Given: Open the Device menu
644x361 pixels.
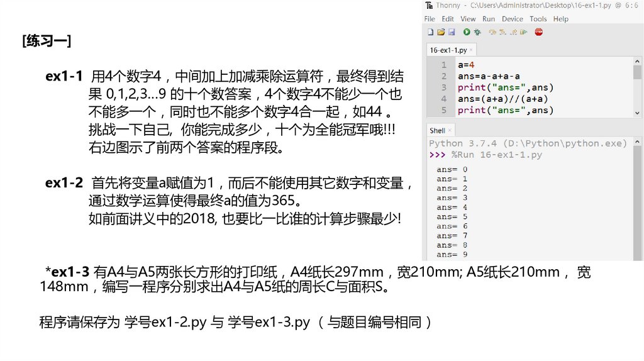Looking at the screenshot, I should [513, 19].
